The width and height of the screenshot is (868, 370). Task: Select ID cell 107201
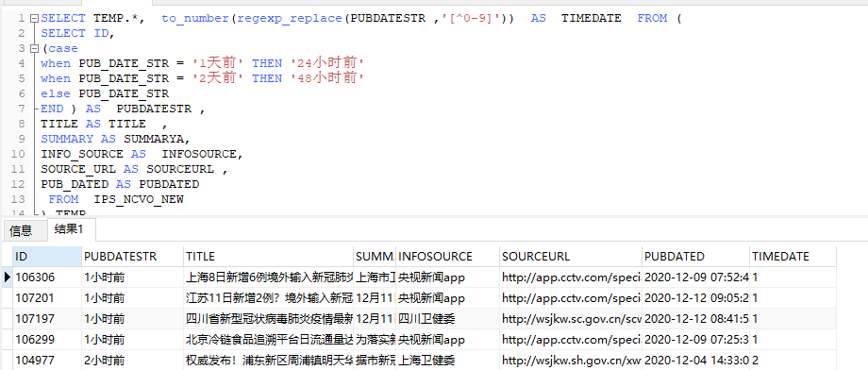47,298
